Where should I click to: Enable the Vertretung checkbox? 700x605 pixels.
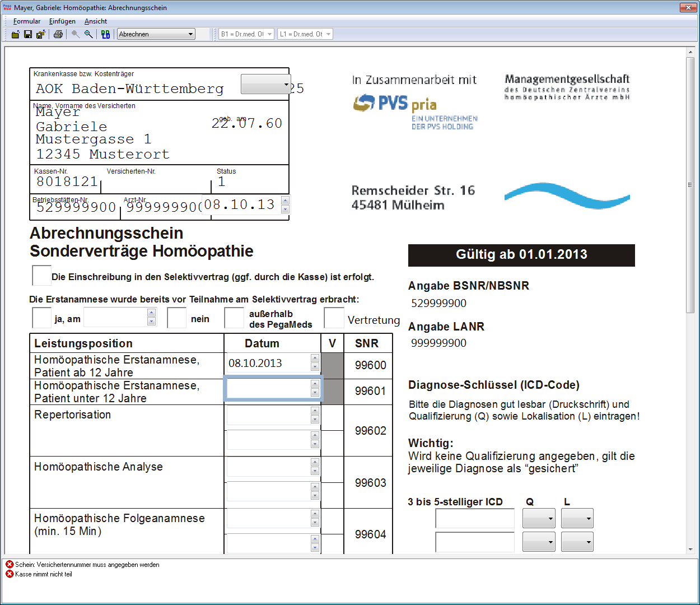click(x=334, y=318)
